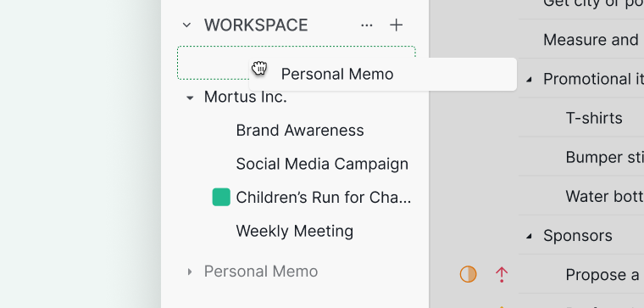Click the WORKSPACE section heading
Viewport: 644px width, 308px height.
pyautogui.click(x=256, y=25)
